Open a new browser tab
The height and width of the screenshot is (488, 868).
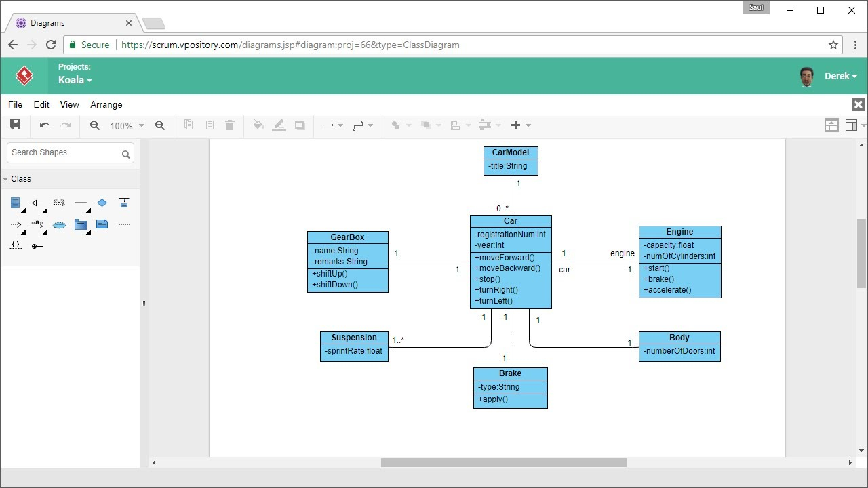[x=154, y=24]
